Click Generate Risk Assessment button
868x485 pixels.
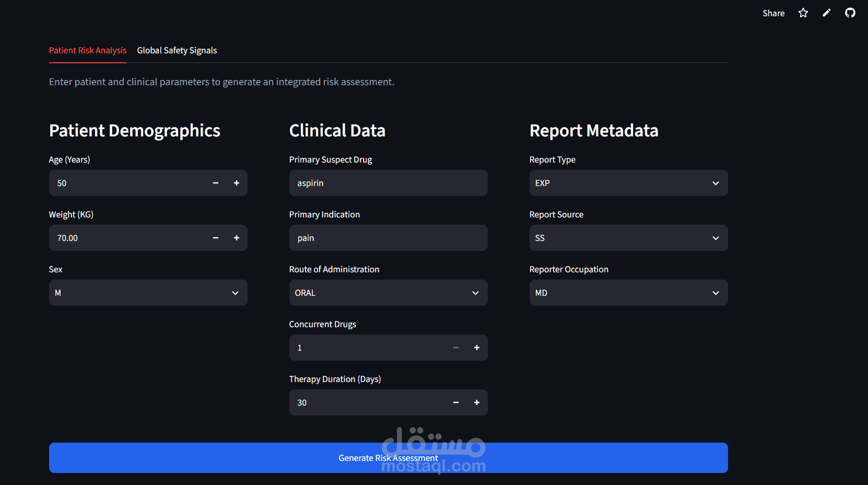click(x=389, y=458)
